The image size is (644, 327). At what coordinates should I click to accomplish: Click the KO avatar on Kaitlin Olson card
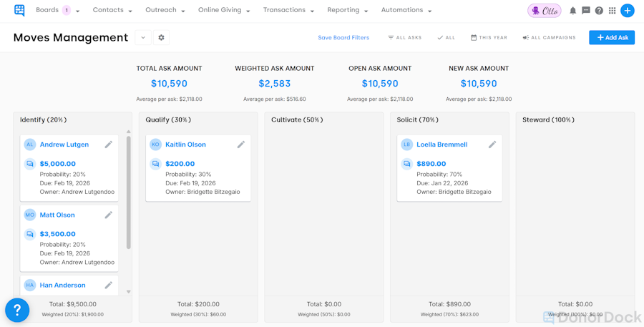155,145
